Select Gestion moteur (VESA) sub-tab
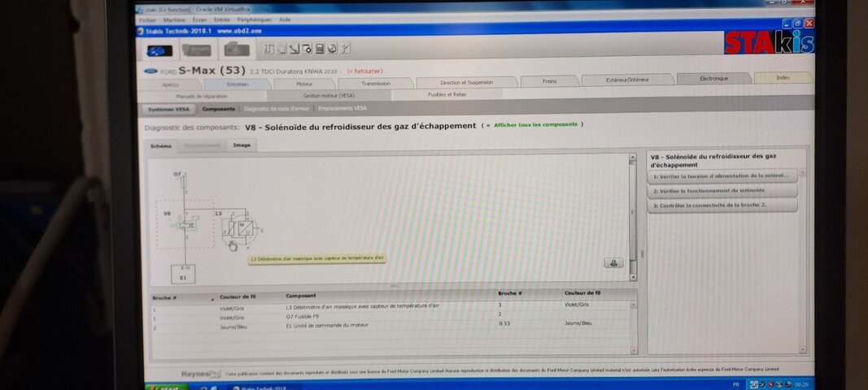868x390 pixels. [329, 95]
